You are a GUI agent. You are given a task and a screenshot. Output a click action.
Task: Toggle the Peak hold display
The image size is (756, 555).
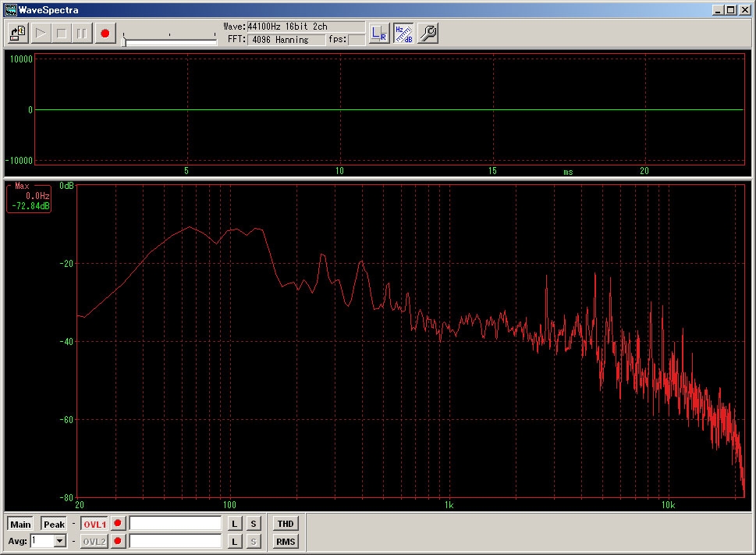(54, 524)
